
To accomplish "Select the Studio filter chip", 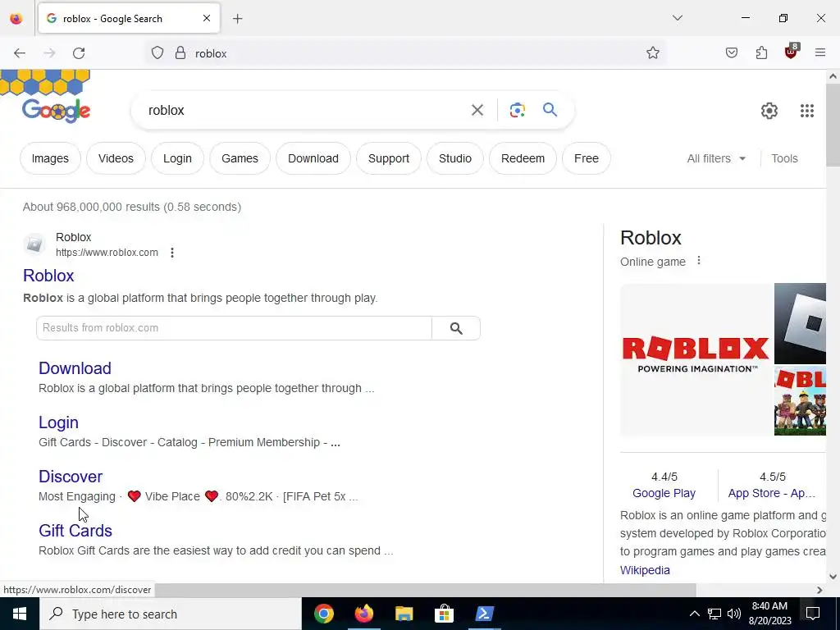I will pyautogui.click(x=455, y=158).
